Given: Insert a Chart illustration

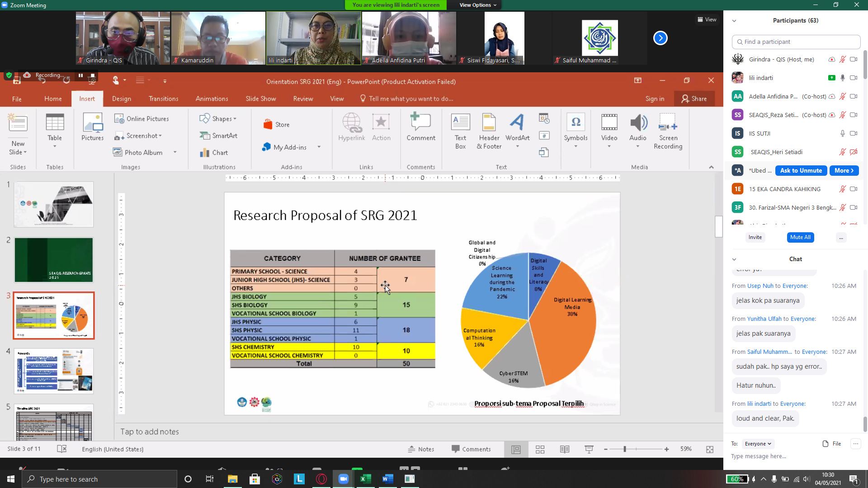Looking at the screenshot, I should (x=214, y=153).
